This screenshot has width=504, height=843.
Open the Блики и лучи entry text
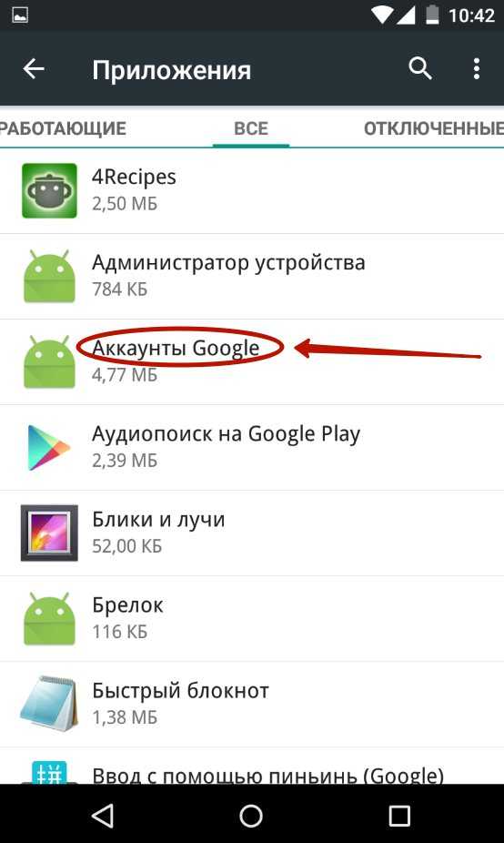click(158, 519)
